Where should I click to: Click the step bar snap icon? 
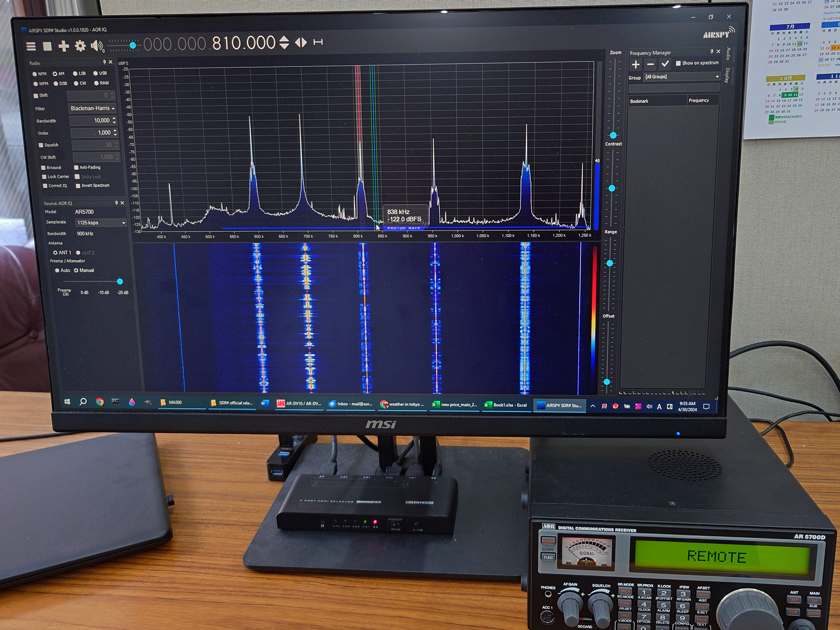(318, 42)
